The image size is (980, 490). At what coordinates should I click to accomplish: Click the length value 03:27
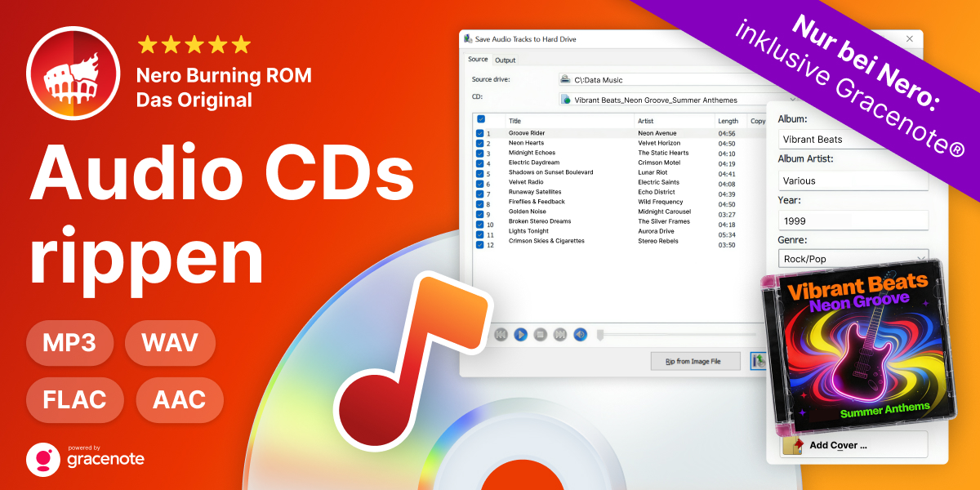(727, 215)
